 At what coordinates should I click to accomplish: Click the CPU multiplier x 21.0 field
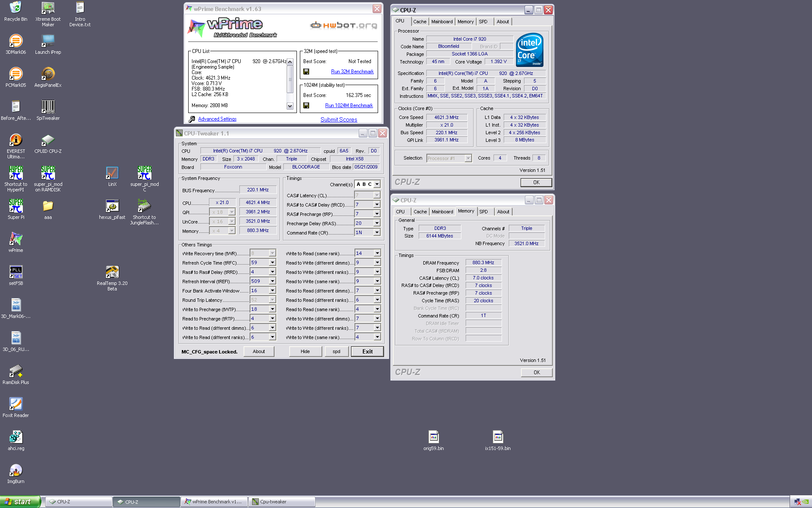[x=222, y=202]
